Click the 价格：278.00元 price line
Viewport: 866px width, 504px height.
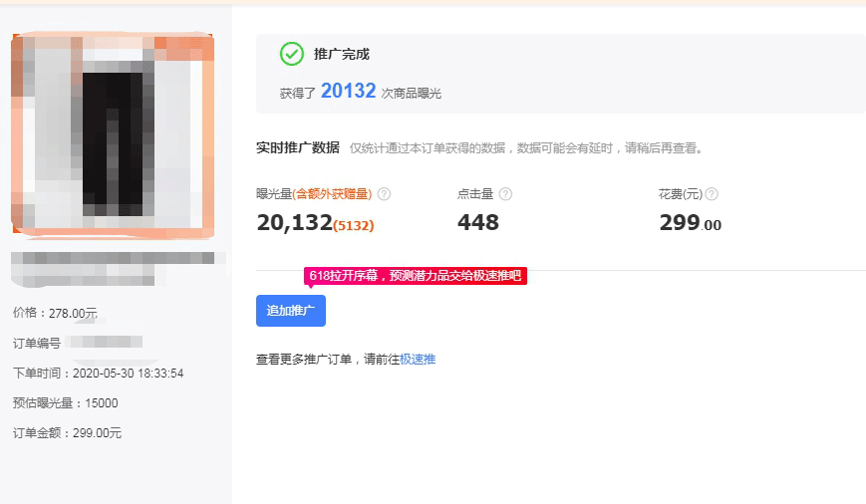pyautogui.click(x=56, y=313)
